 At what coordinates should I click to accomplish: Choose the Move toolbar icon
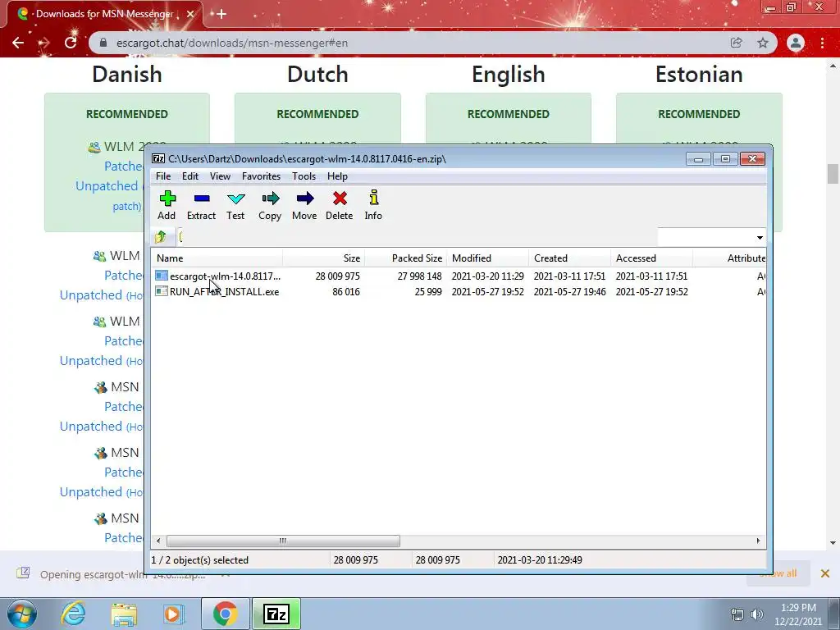(x=304, y=206)
